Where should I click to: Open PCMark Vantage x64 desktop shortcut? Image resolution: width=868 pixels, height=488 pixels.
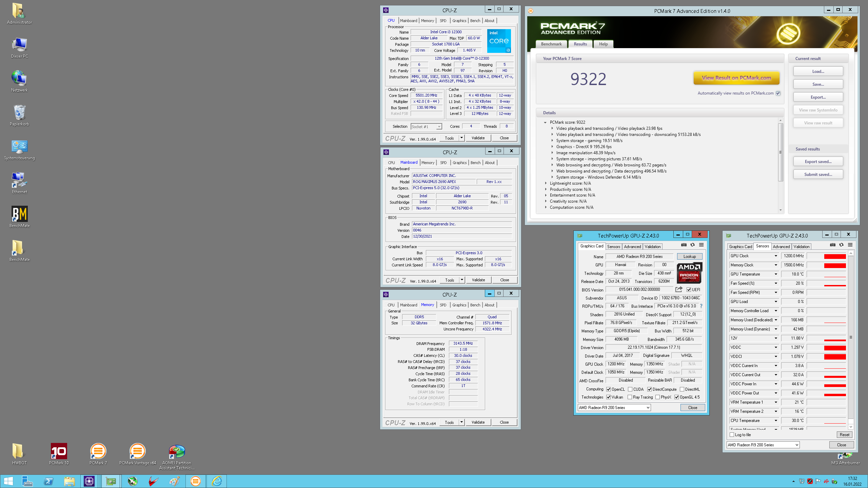click(137, 454)
